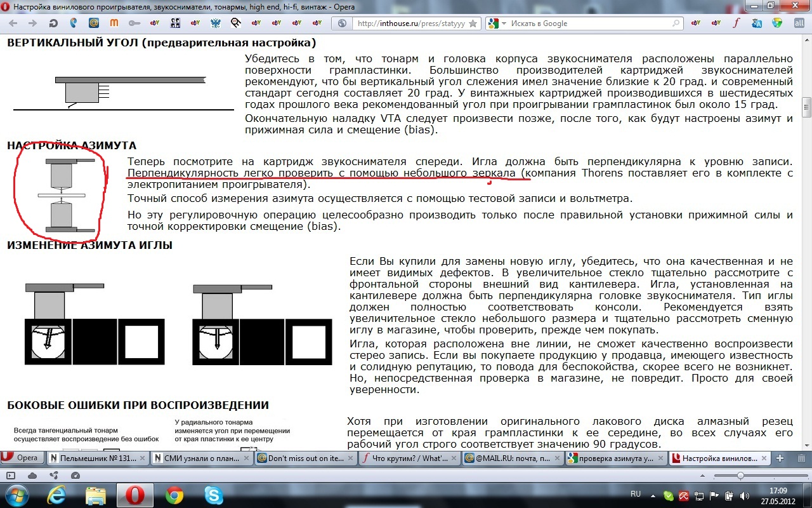Open the password key wand icon
The height and width of the screenshot is (508, 812).
point(134,23)
